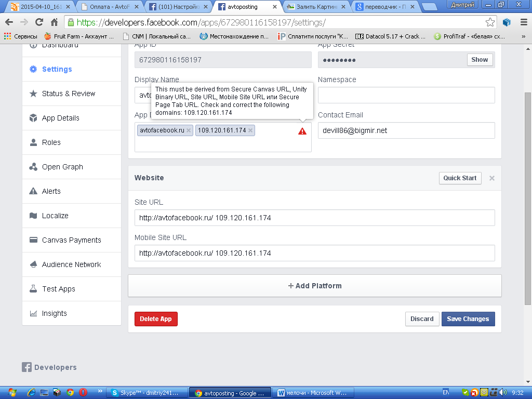
Task: Open Test Apps flask icon
Action: [33, 289]
